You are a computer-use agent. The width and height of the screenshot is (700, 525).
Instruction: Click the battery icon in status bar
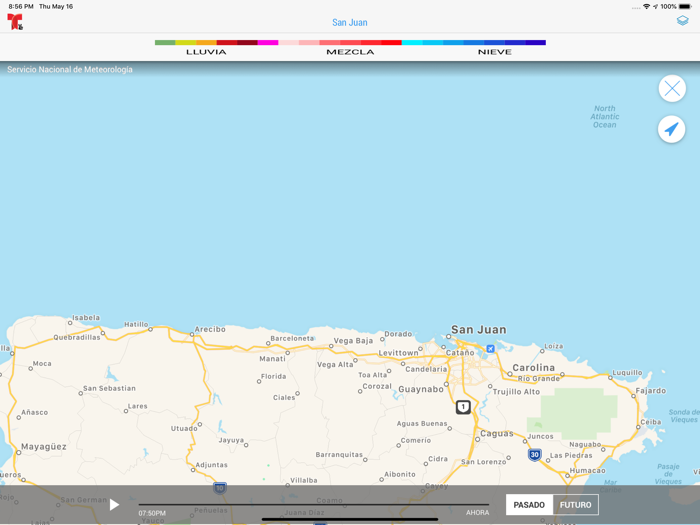(685, 6)
